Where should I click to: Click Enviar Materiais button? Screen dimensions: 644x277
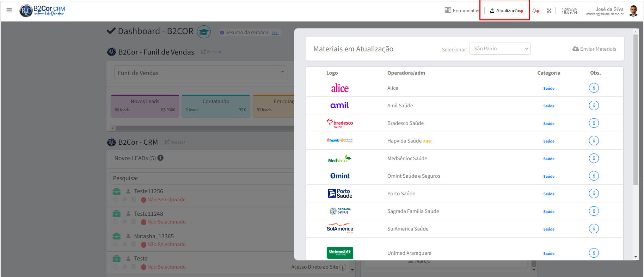[x=594, y=49]
